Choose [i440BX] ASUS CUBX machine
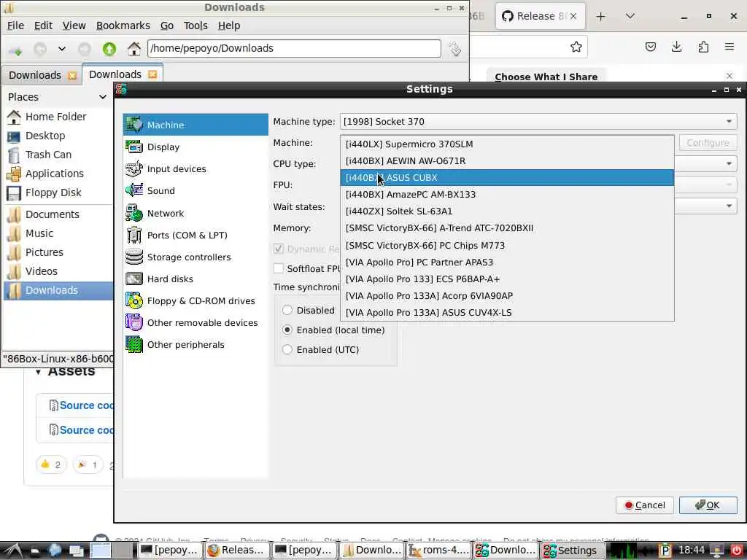The height and width of the screenshot is (560, 747). pos(507,178)
